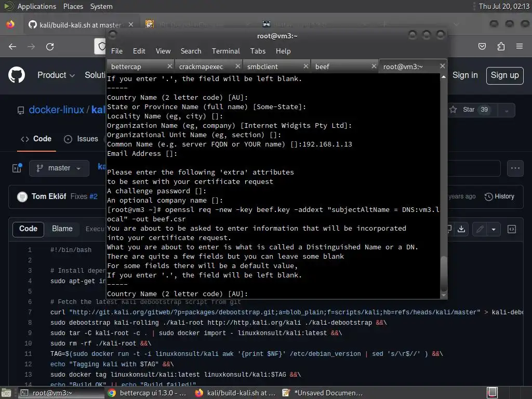Click the Firefox launcher icon in browser tab bar
This screenshot has height=399, width=532.
click(10, 24)
